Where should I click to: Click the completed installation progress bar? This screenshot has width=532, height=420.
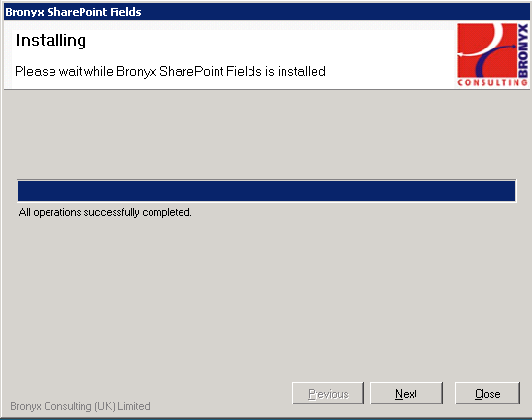click(x=267, y=191)
